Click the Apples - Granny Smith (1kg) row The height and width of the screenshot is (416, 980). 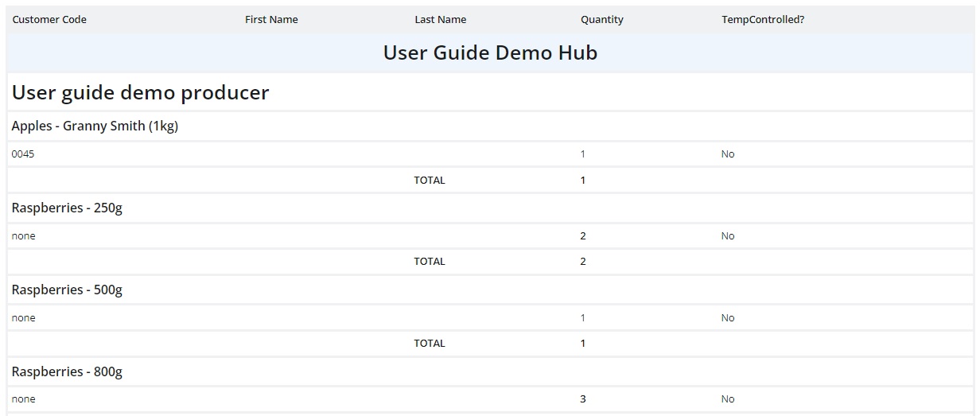(x=95, y=126)
